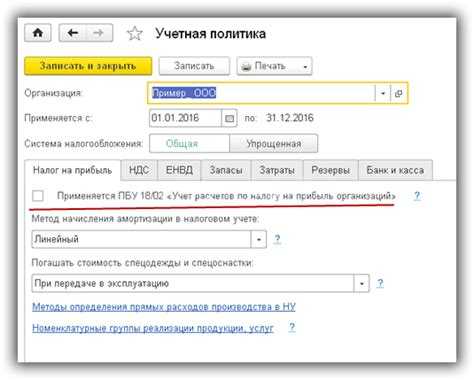
Task: Open Методы определения прямых расходов link
Action: [164, 307]
